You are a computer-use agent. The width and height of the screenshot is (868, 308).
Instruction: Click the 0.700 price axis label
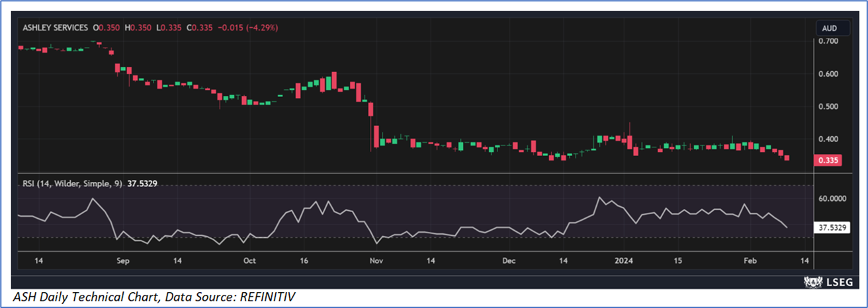pyautogui.click(x=829, y=41)
